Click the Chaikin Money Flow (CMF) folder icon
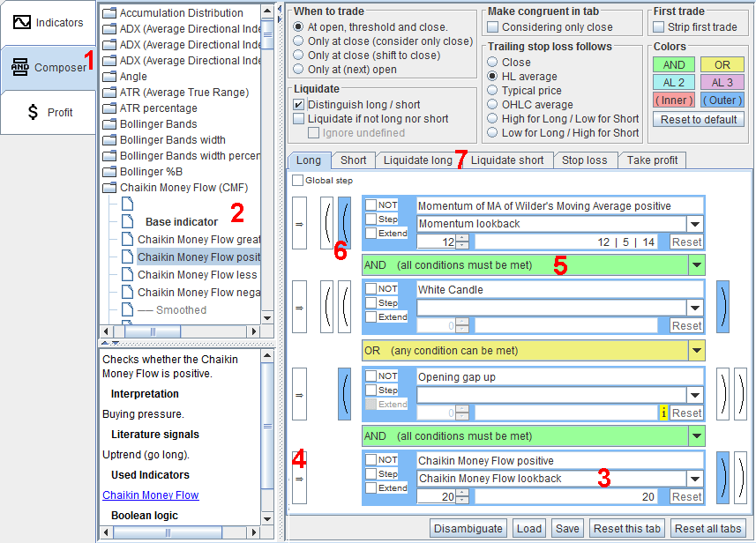 pos(110,188)
